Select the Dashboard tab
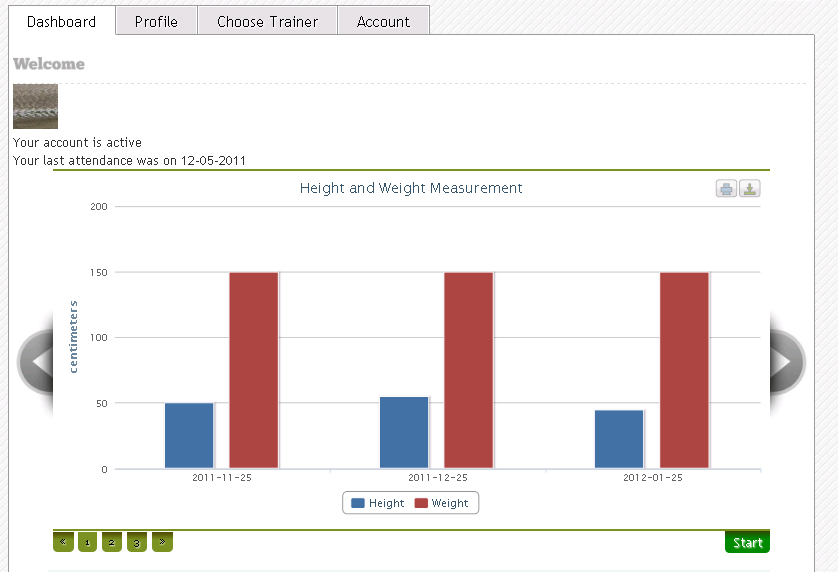 coord(61,21)
